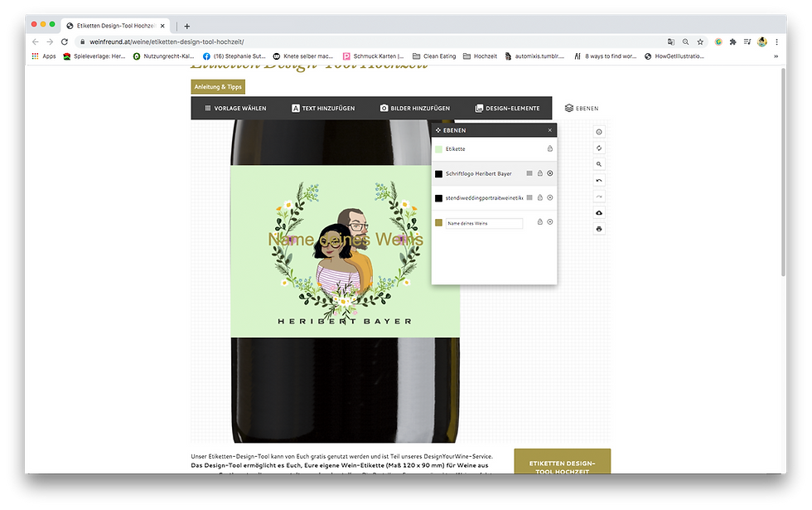This screenshot has width=812, height=510.
Task: Open the Clean Eating bookmark folder
Action: [x=434, y=56]
